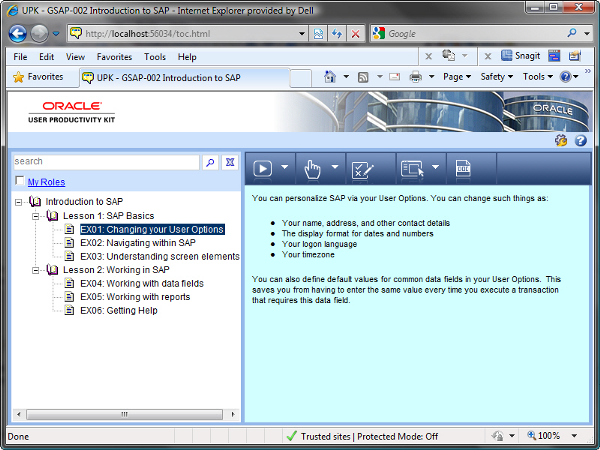Click the browser Back button
The width and height of the screenshot is (600, 450).
18,34
